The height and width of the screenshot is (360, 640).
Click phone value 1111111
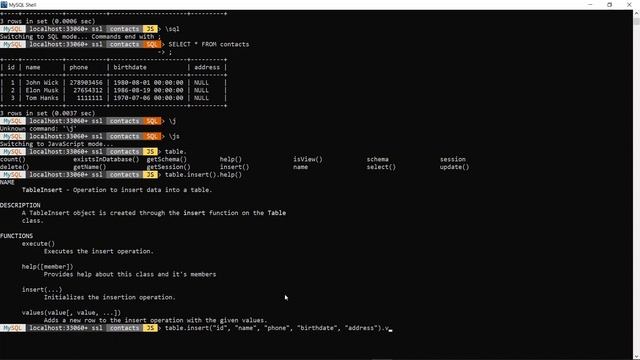[x=89, y=98]
